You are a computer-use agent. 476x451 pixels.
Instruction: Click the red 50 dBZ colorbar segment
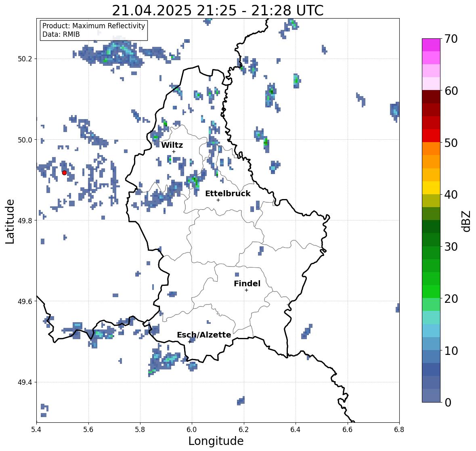pyautogui.click(x=431, y=136)
